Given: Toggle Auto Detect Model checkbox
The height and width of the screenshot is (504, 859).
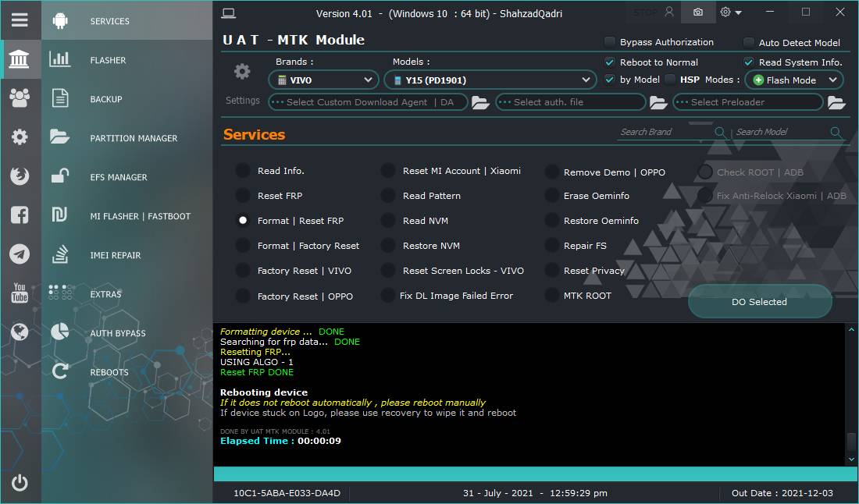Looking at the screenshot, I should coord(749,43).
